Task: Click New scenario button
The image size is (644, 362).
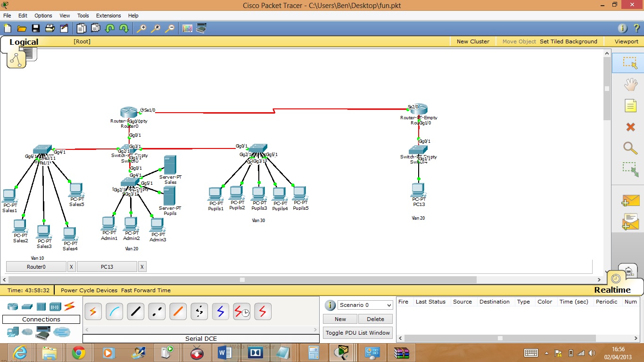Action: click(340, 319)
